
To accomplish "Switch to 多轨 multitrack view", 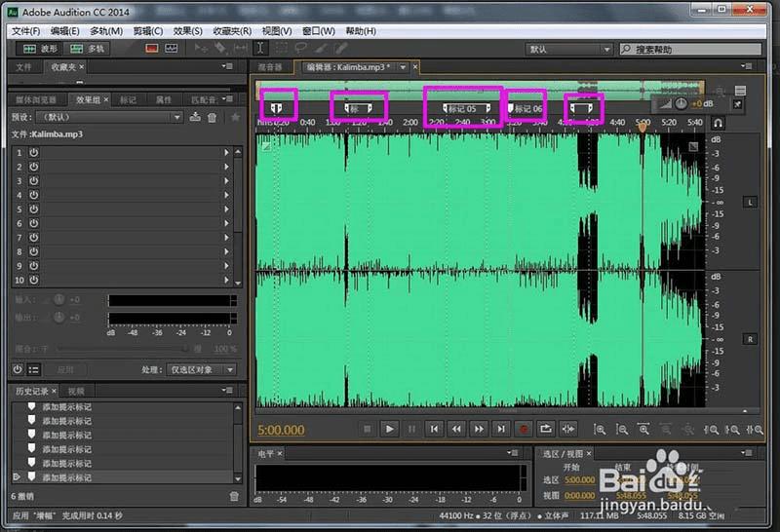I will coord(89,48).
